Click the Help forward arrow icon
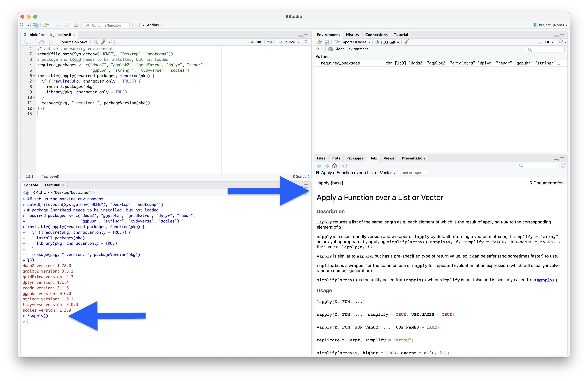The width and height of the screenshot is (588, 381). click(327, 166)
